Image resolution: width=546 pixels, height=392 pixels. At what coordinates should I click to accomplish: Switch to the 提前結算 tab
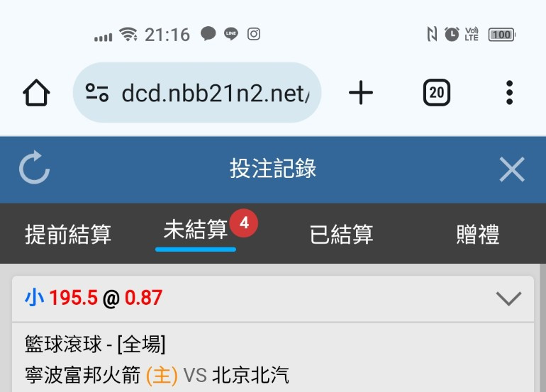point(68,234)
